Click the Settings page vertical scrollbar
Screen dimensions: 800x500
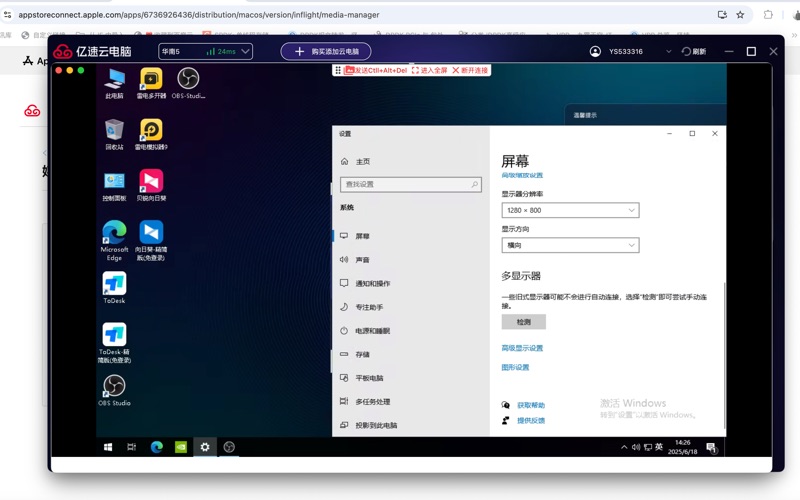723,355
